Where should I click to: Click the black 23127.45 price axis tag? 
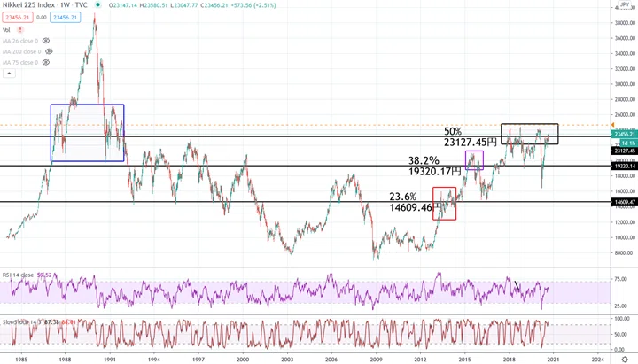pyautogui.click(x=625, y=151)
